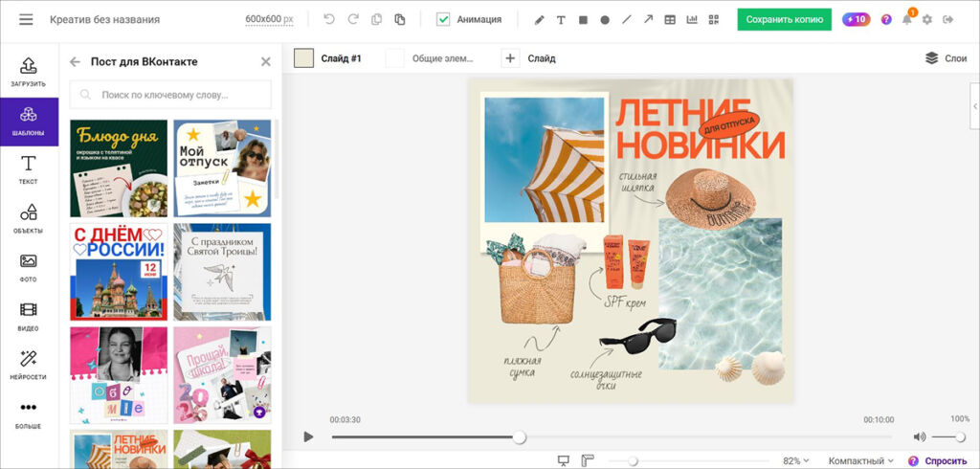
Task: Select the circle shape tool
Action: [605, 20]
